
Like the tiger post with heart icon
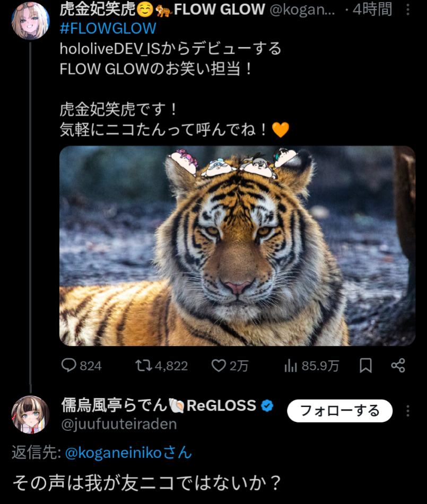pyautogui.click(x=219, y=365)
